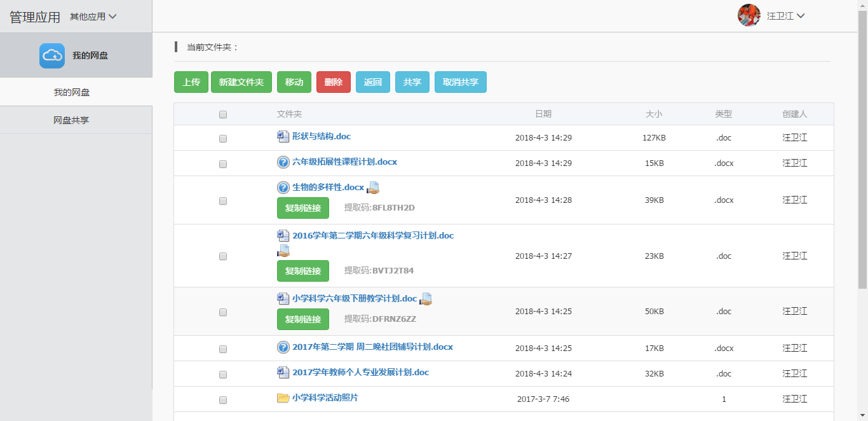The image size is (868, 421).
Task: Click the folder icon beside 小学科学活动照片
Action: pyautogui.click(x=283, y=398)
